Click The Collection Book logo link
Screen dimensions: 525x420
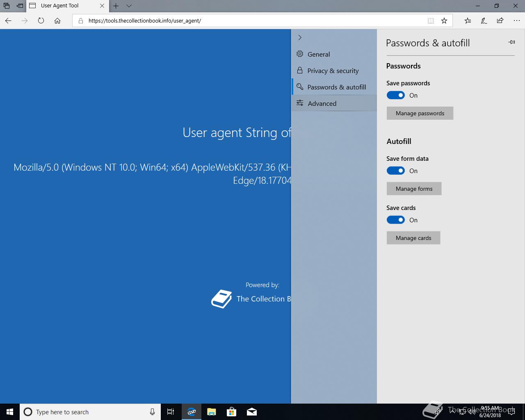pyautogui.click(x=251, y=299)
